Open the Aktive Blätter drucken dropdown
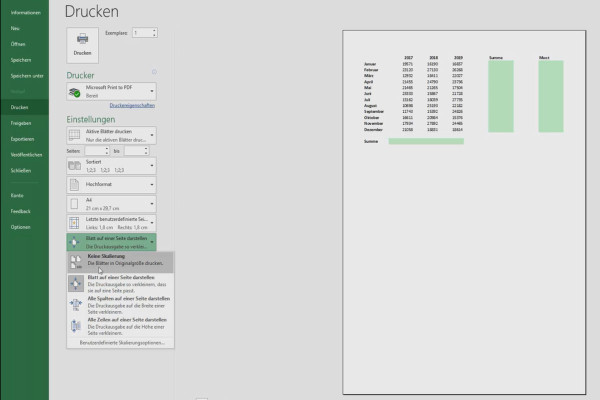This screenshot has width=600, height=400. tap(111, 136)
